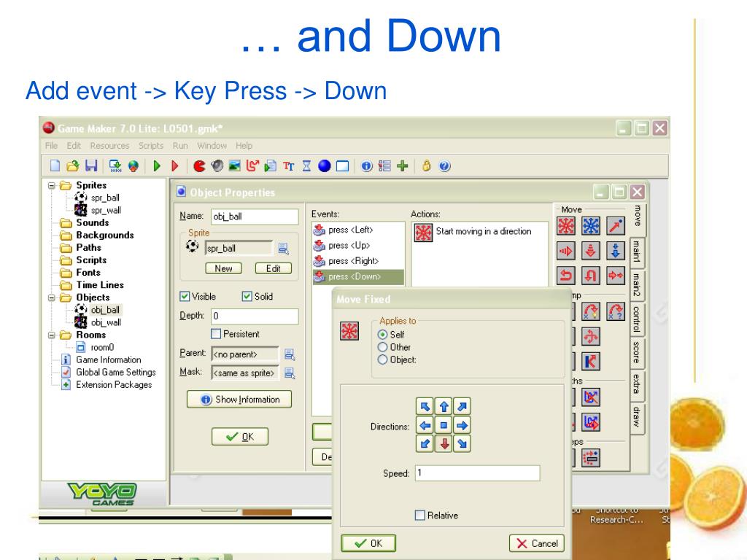The width and height of the screenshot is (747, 560).
Task: Cancel the Move Fixed dialog
Action: pos(536,543)
